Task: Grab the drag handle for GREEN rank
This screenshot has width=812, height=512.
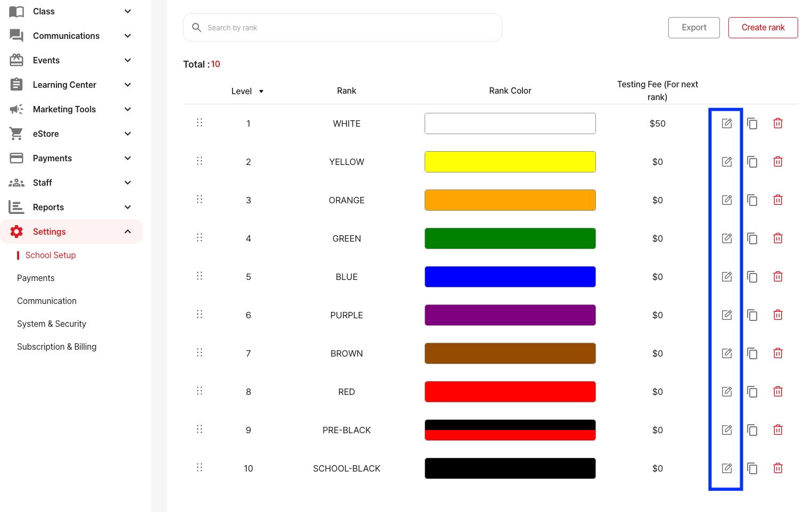Action: (x=200, y=237)
